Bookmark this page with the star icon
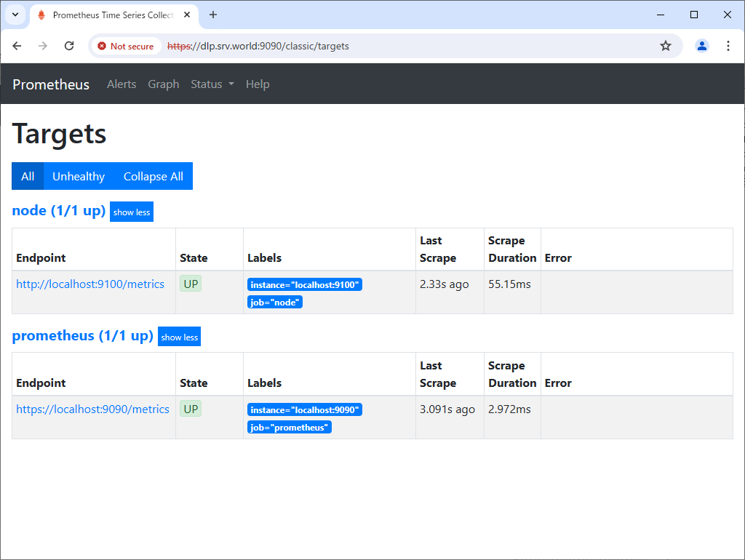 [x=666, y=46]
